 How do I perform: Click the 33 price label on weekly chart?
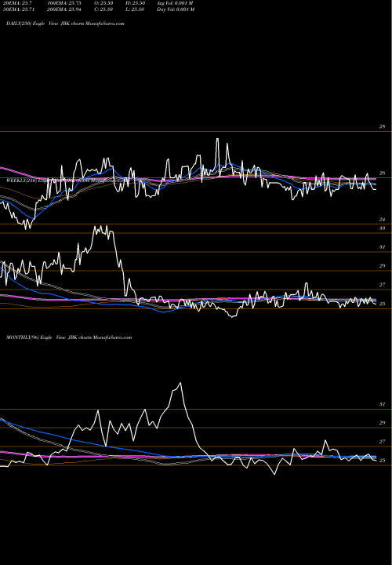382,228
